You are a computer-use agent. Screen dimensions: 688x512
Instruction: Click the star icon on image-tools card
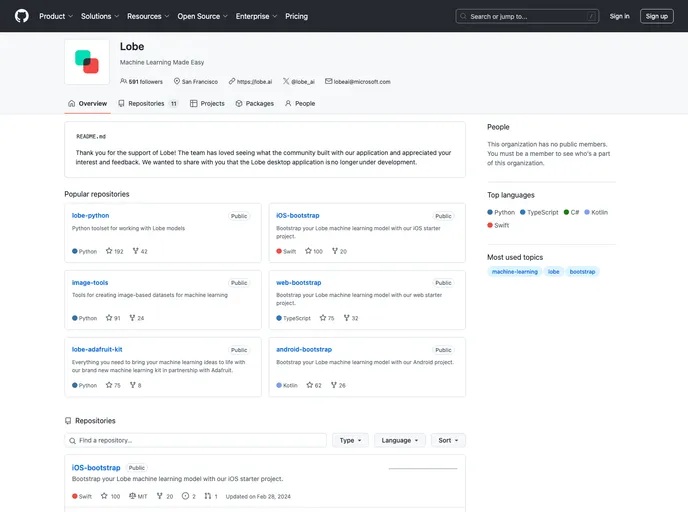click(x=109, y=318)
